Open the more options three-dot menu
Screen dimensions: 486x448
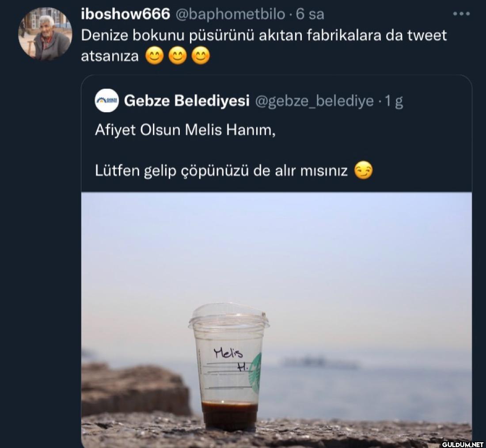(461, 14)
